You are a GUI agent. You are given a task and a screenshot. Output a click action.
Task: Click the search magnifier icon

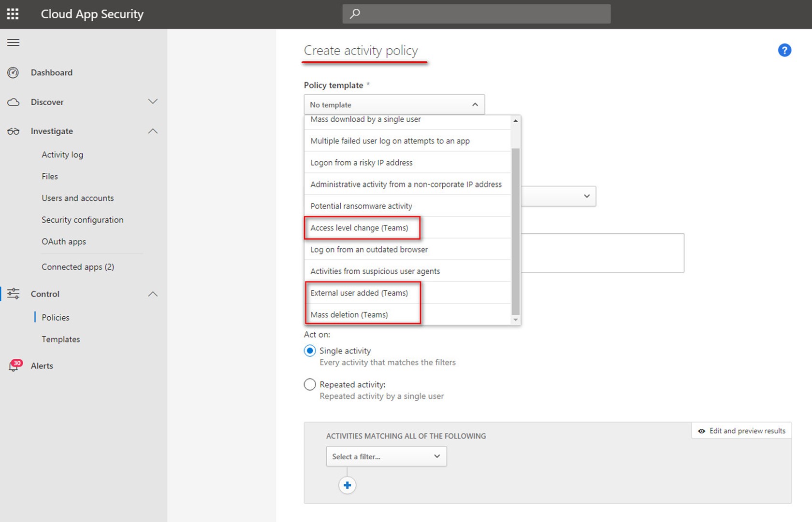(x=355, y=14)
